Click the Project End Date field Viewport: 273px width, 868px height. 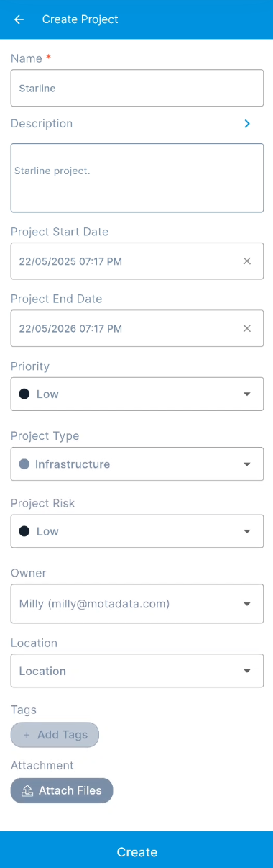137,328
